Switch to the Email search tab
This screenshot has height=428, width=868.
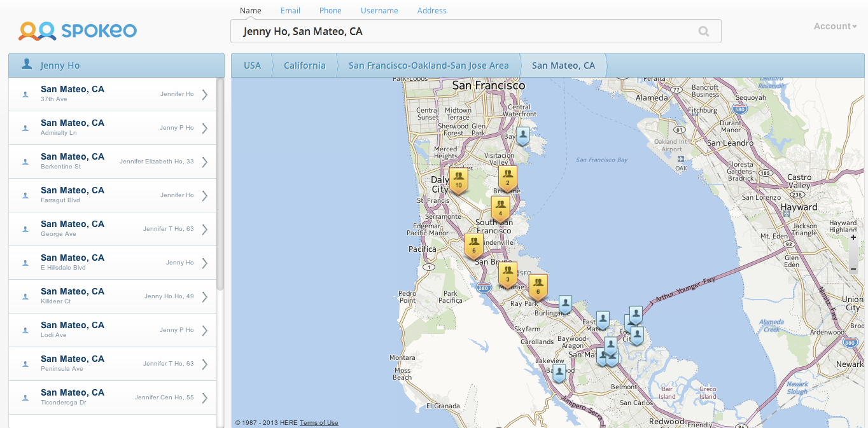(290, 11)
